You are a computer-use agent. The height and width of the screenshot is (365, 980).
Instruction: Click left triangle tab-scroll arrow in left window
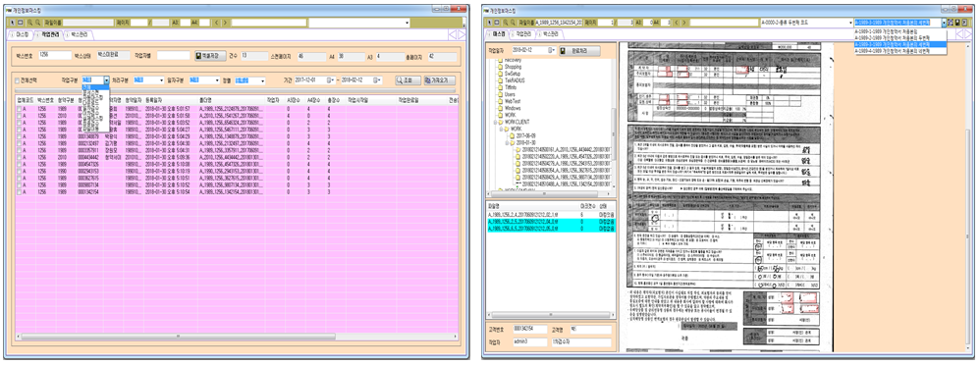coord(452,34)
